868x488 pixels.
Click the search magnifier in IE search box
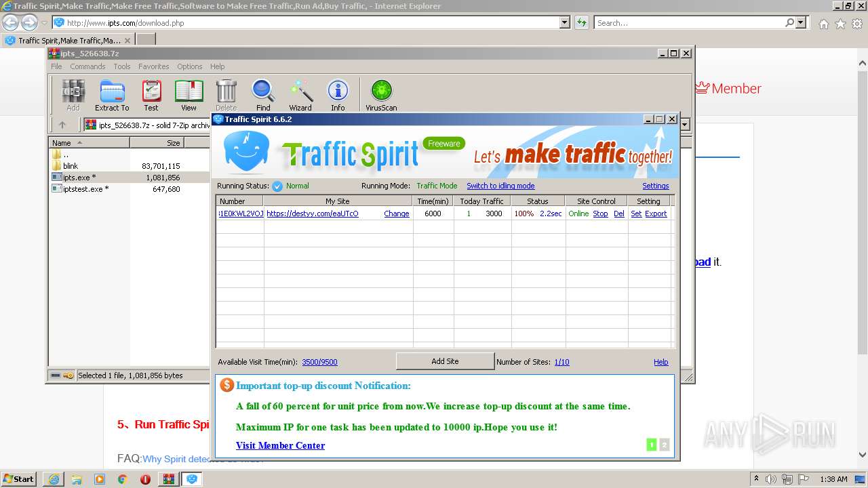click(x=789, y=22)
